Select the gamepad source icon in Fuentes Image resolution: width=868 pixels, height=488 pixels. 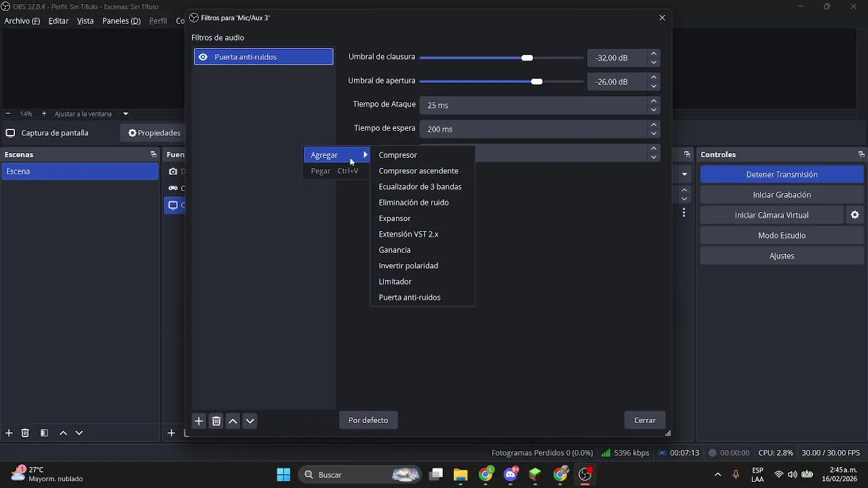173,188
